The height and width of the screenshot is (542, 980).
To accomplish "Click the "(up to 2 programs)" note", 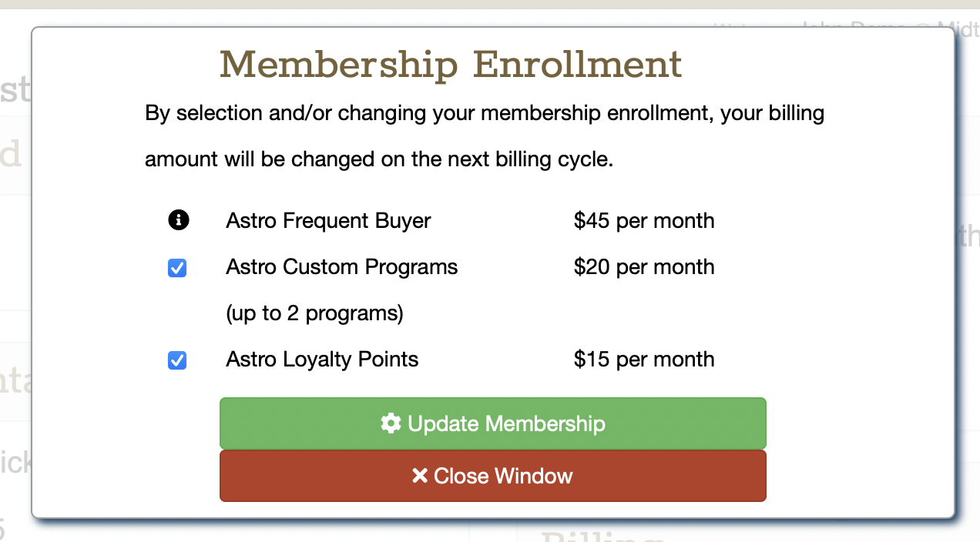I will [x=314, y=313].
